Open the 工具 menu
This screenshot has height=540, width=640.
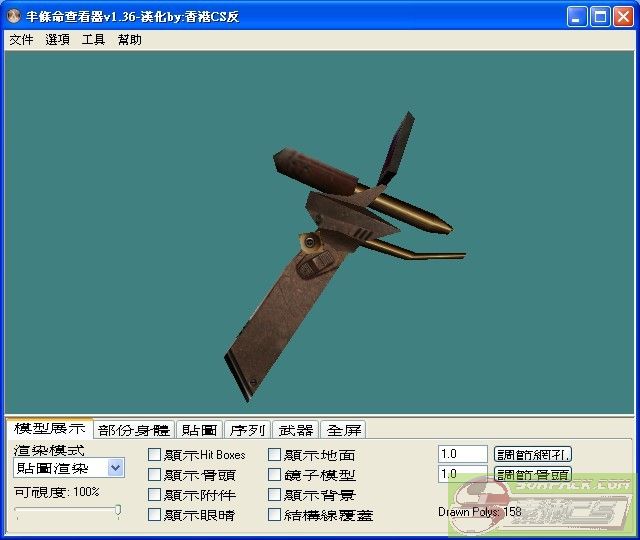pos(93,40)
